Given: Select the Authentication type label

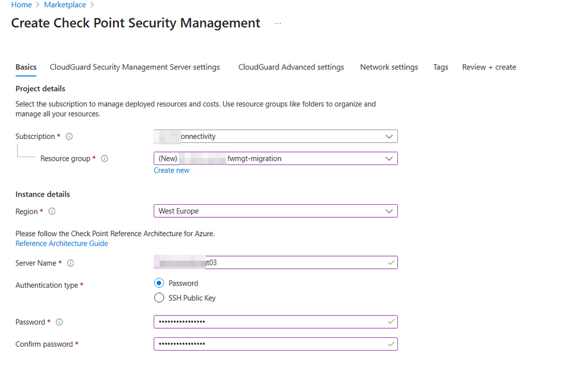Looking at the screenshot, I should click(46, 285).
